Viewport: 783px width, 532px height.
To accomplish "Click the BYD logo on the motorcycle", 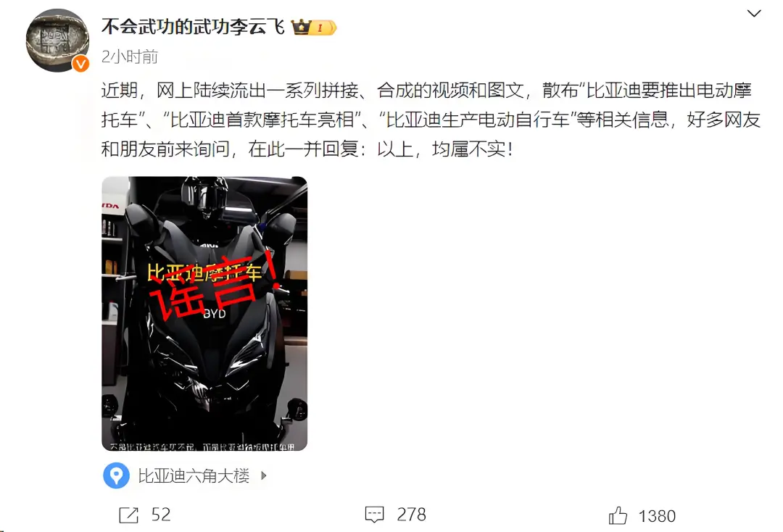I will pos(215,313).
